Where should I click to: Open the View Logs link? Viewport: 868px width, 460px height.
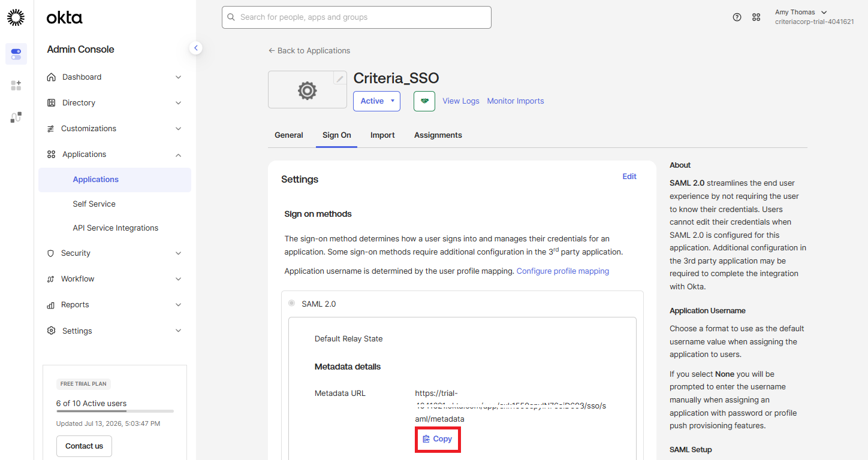click(x=461, y=101)
